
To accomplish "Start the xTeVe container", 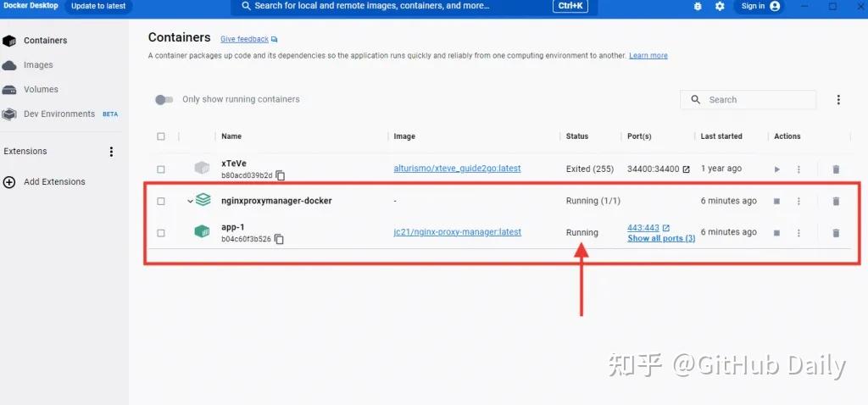I will coord(777,169).
